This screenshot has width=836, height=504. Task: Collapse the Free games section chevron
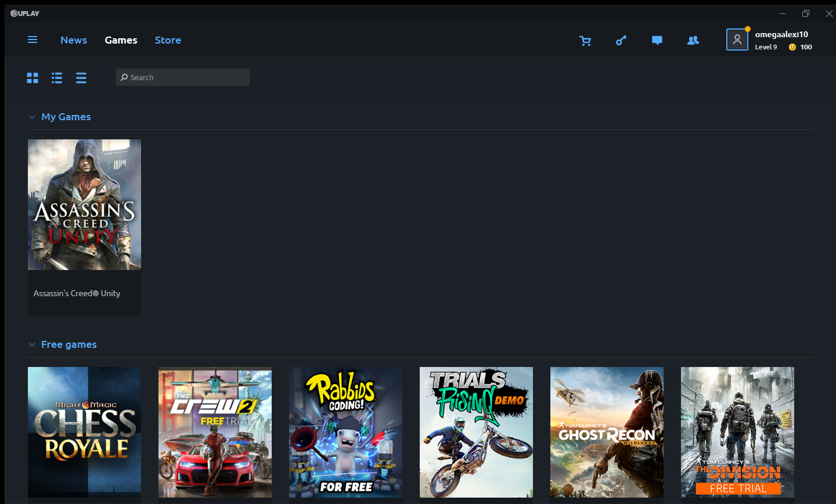32,345
